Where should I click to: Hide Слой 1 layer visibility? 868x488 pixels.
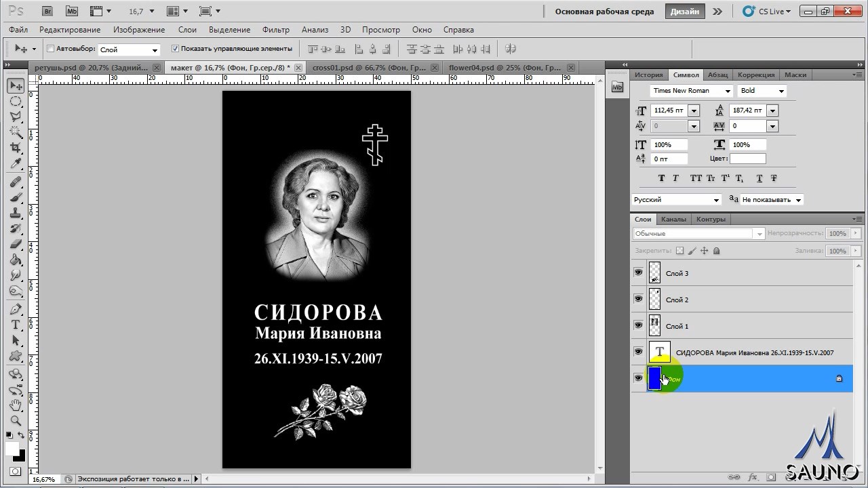(x=638, y=325)
